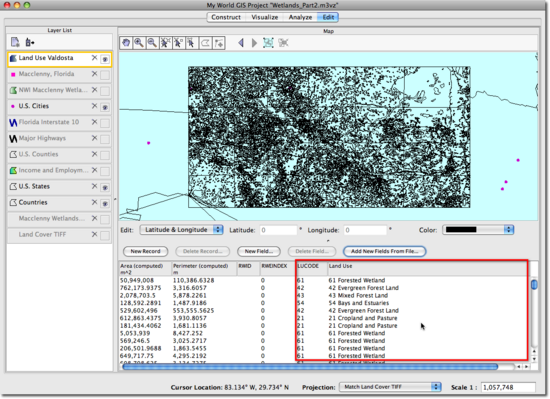Select the add vertex edit tool

[219, 43]
